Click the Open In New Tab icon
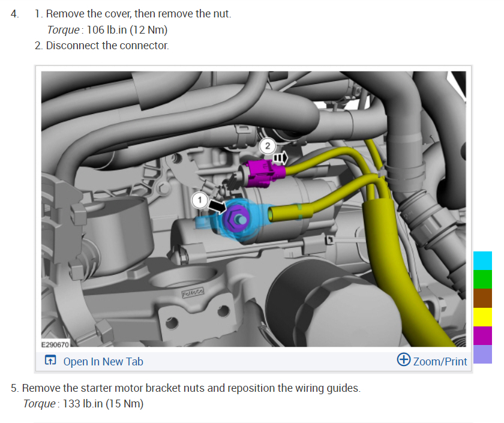The width and height of the screenshot is (504, 423). point(50,361)
